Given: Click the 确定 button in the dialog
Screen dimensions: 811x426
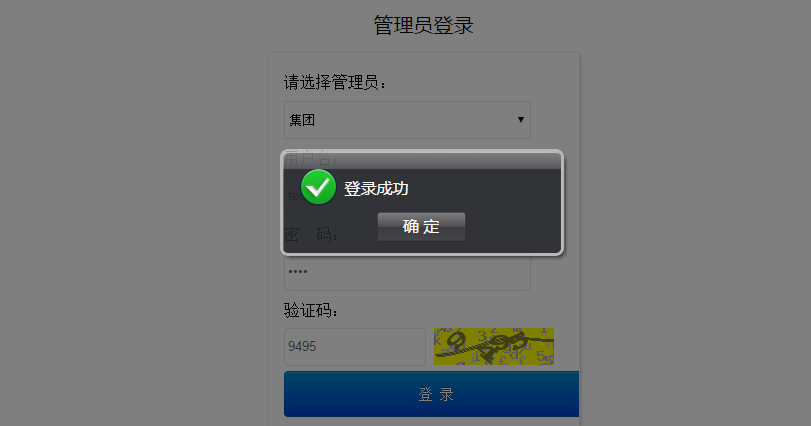Looking at the screenshot, I should point(421,226).
